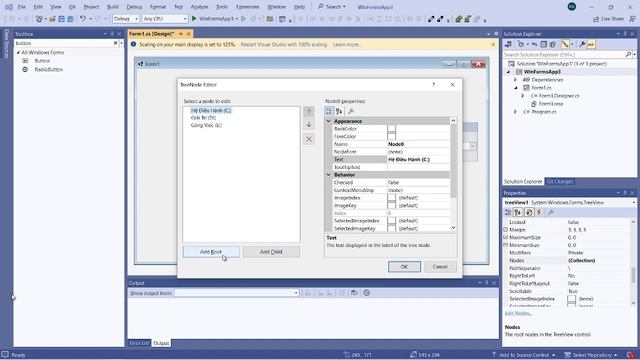Screen dimensions: 640x360
Task: Click the Search Solution Explorer field
Action: (564, 54)
